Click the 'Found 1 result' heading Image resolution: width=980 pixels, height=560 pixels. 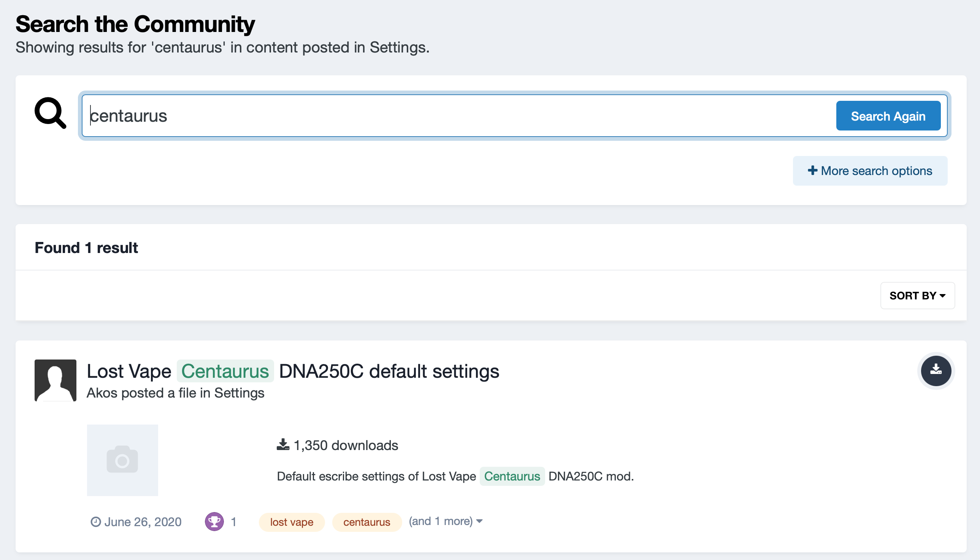(x=86, y=248)
